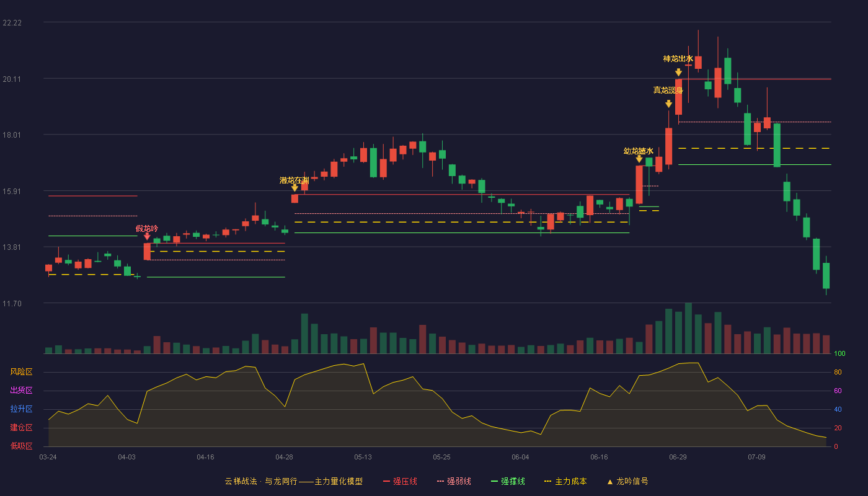
Task: Click the 05-13 date on the time axis
Action: [363, 457]
